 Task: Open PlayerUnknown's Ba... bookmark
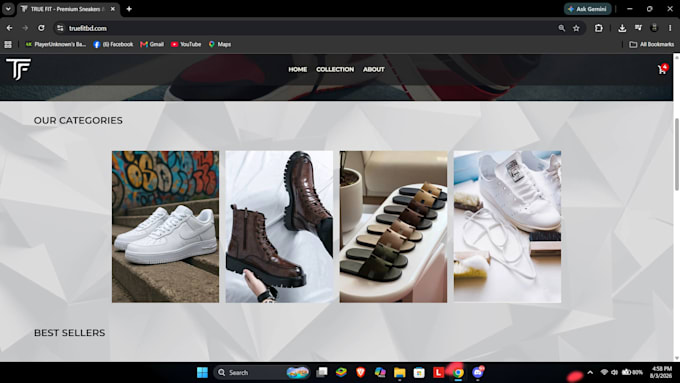[x=56, y=44]
